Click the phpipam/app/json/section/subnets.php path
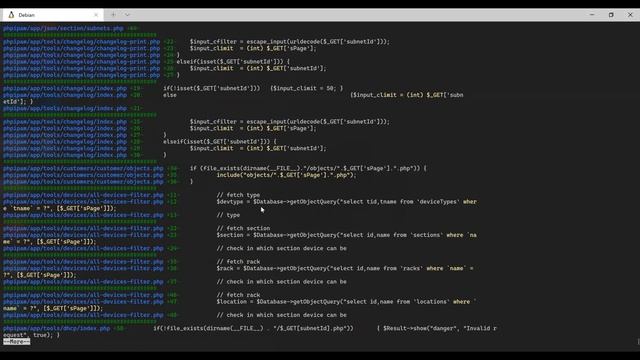 click(63, 28)
